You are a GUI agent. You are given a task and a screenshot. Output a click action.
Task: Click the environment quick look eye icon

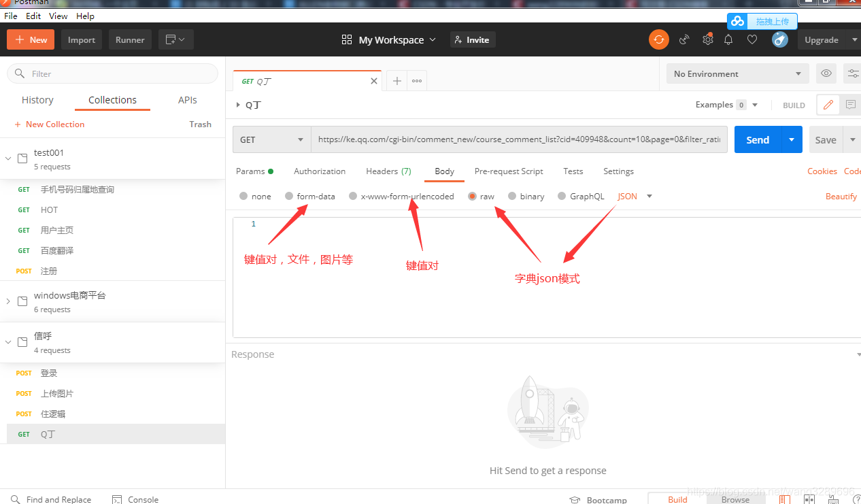(826, 73)
